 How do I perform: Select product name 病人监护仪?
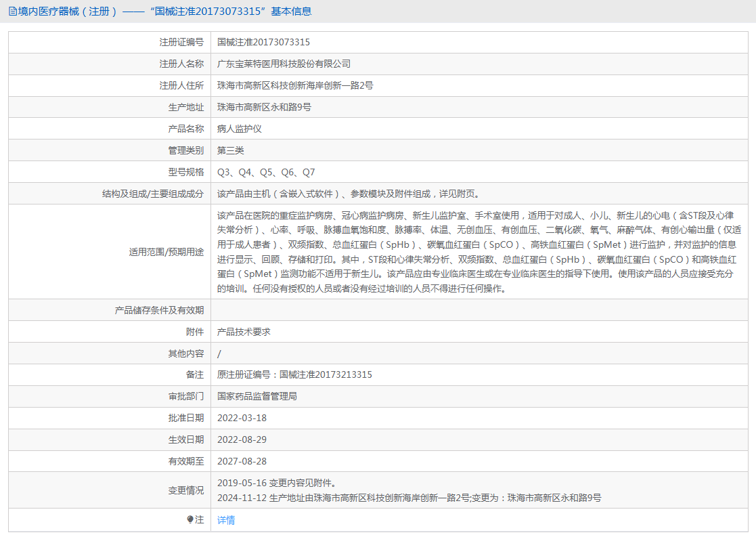coord(240,129)
